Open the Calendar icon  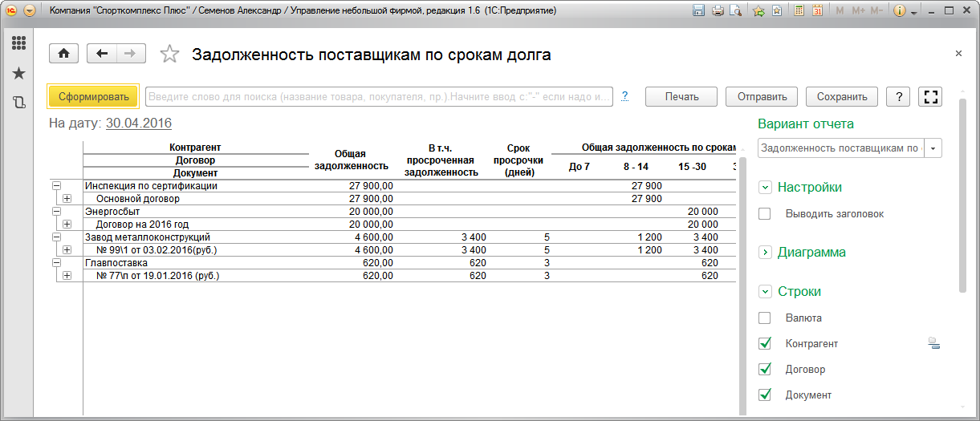(817, 11)
